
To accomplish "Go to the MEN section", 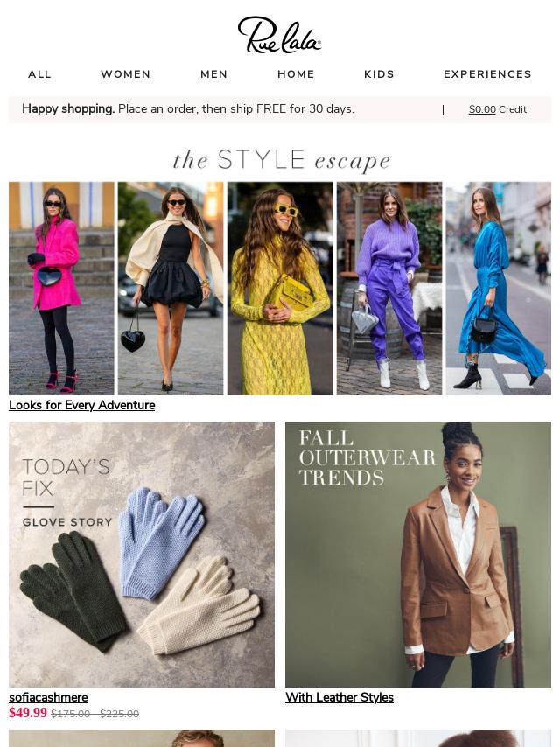I will tap(214, 74).
